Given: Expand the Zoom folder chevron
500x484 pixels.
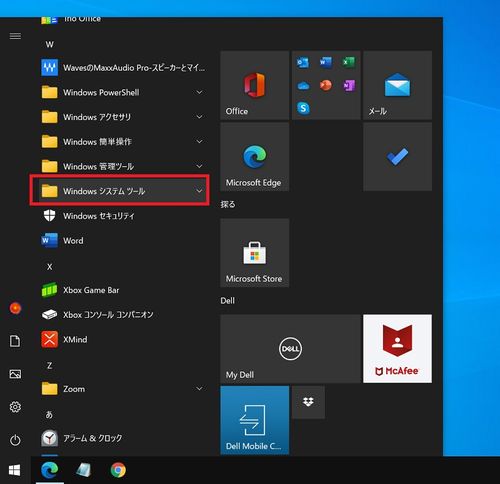Looking at the screenshot, I should point(199,389).
